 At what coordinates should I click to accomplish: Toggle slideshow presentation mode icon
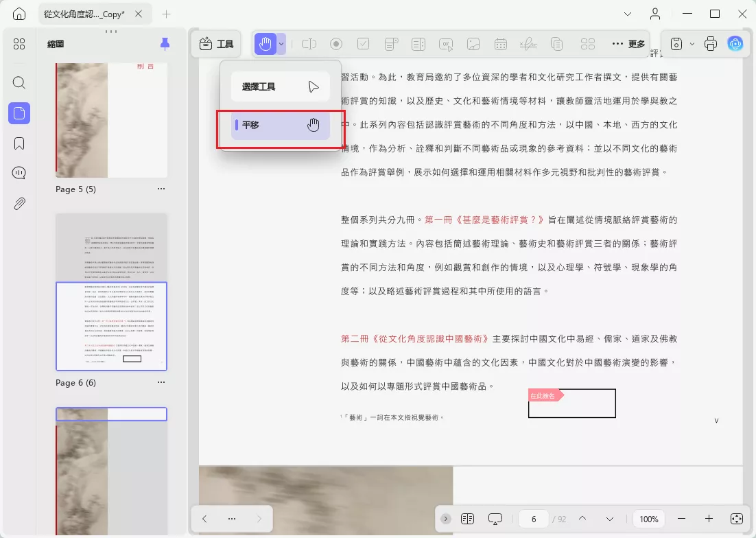(495, 519)
